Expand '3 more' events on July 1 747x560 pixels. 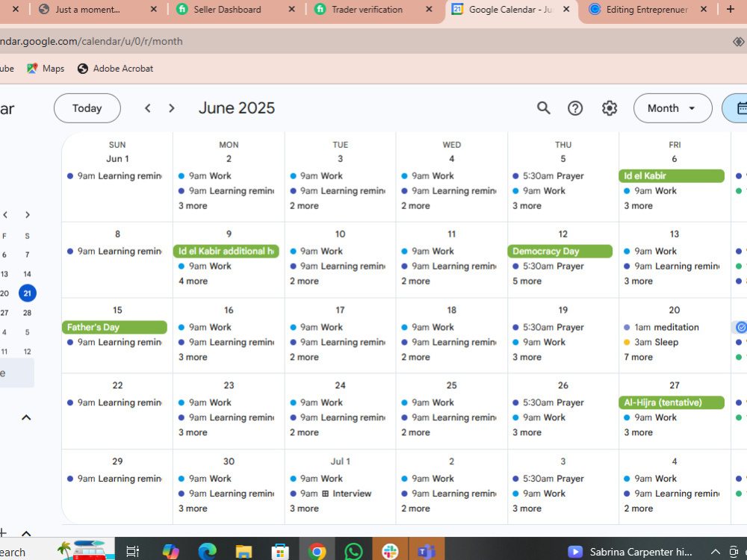(304, 508)
